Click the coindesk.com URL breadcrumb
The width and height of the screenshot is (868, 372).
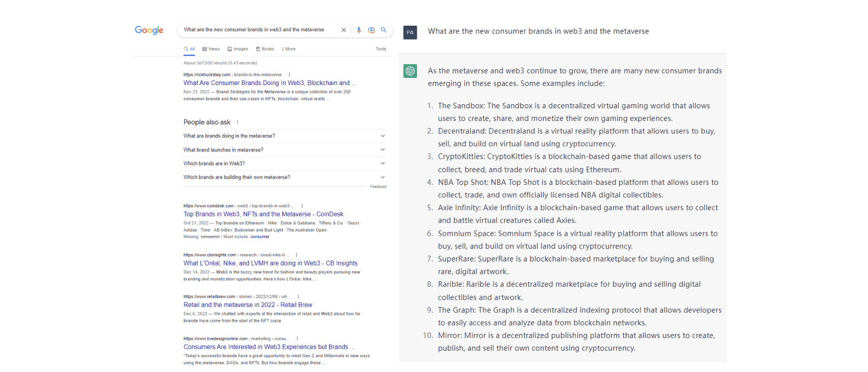(239, 206)
